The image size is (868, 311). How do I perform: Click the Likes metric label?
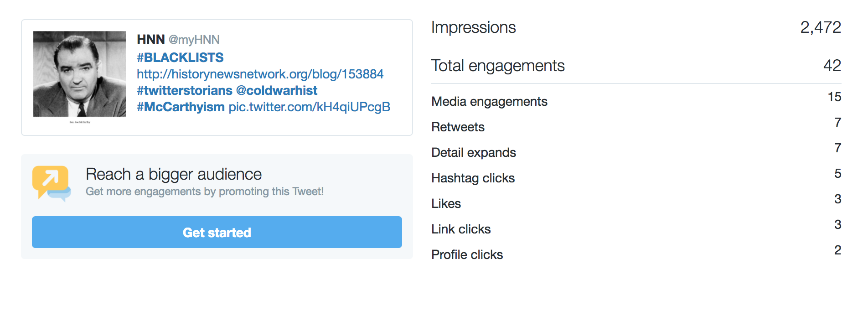pos(446,203)
